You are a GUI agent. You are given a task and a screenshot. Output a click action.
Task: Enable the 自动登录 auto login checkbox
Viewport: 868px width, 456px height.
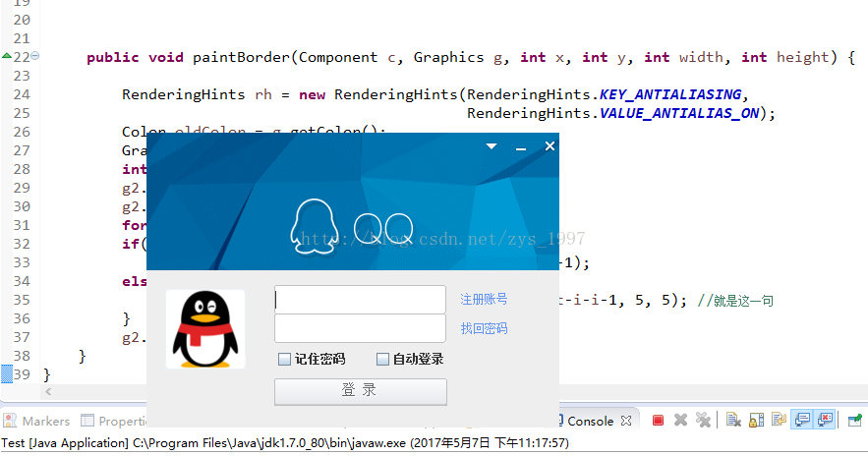pos(382,359)
